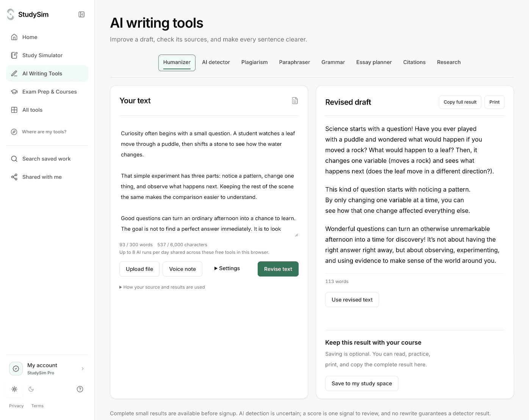The width and height of the screenshot is (529, 420).
Task: Click the Study Simulator icon
Action: coord(14,55)
